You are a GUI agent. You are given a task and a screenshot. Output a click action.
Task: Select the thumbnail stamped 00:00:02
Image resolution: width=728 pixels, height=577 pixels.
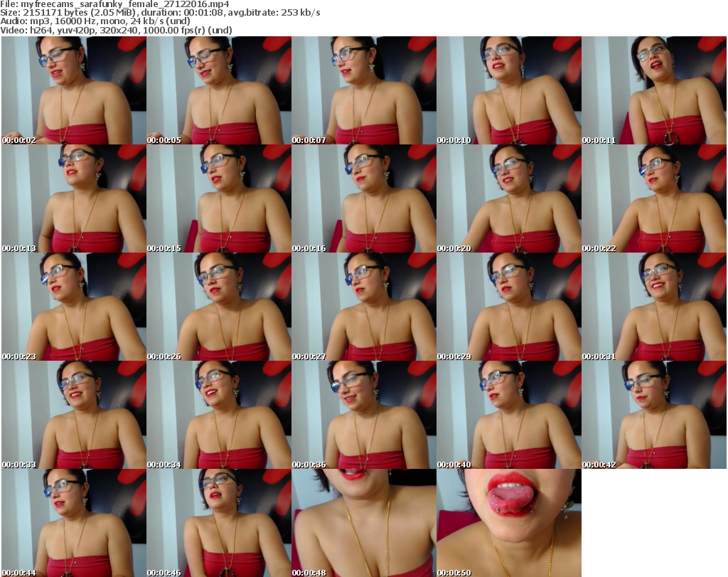[x=74, y=90]
